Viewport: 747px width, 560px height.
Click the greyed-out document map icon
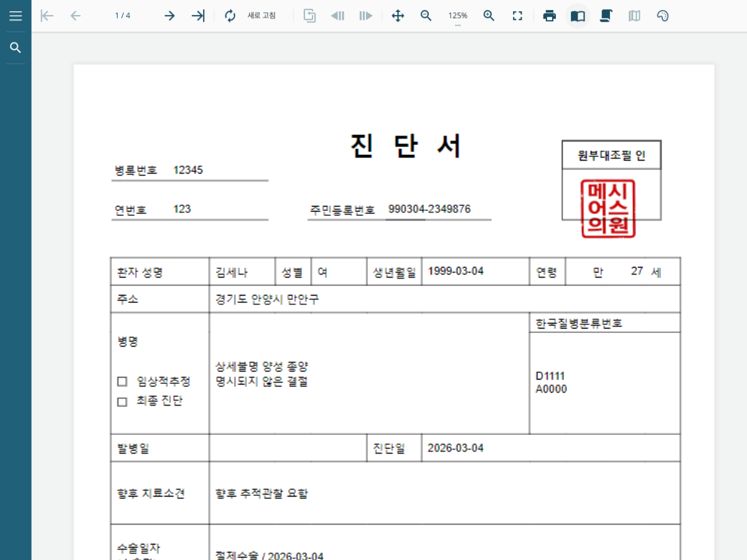tap(634, 16)
